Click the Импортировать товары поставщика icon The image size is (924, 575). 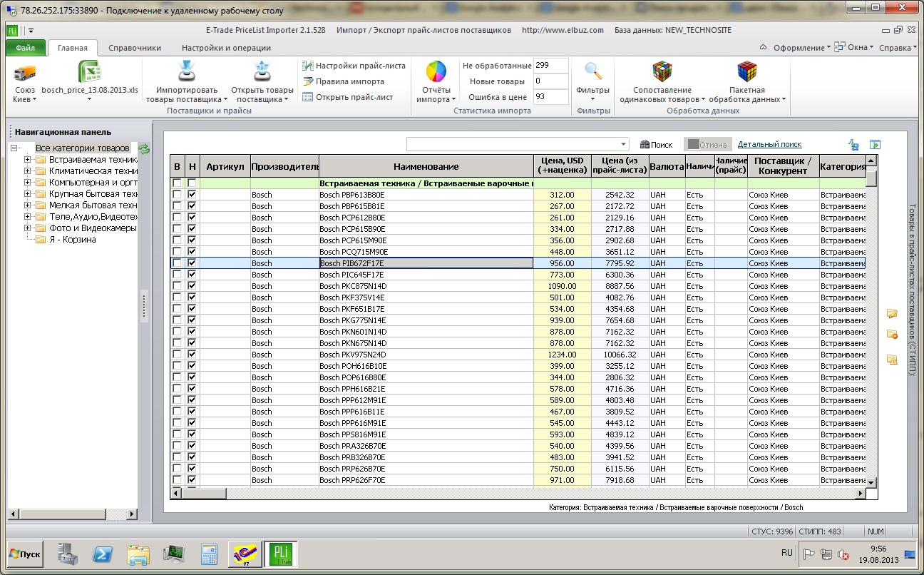[x=187, y=72]
